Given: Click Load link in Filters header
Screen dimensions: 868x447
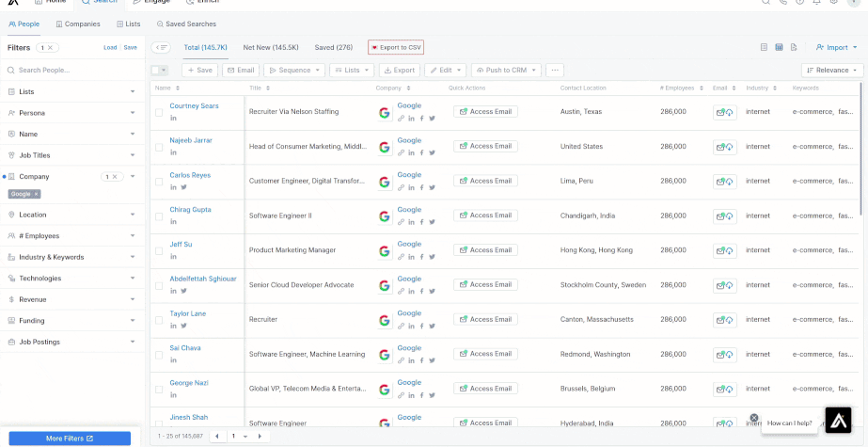Looking at the screenshot, I should (110, 48).
